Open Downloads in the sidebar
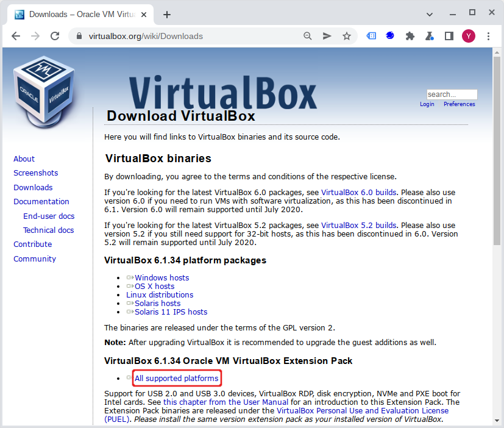 point(33,187)
